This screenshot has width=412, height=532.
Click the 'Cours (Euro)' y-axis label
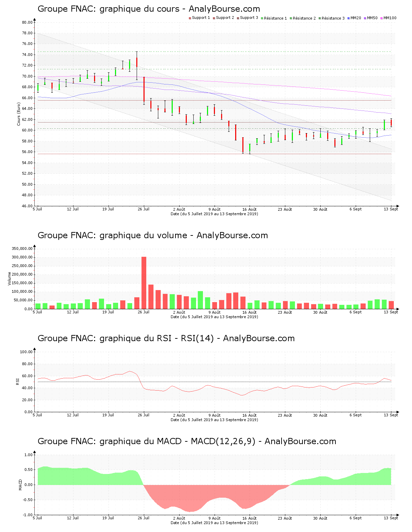(x=19, y=114)
